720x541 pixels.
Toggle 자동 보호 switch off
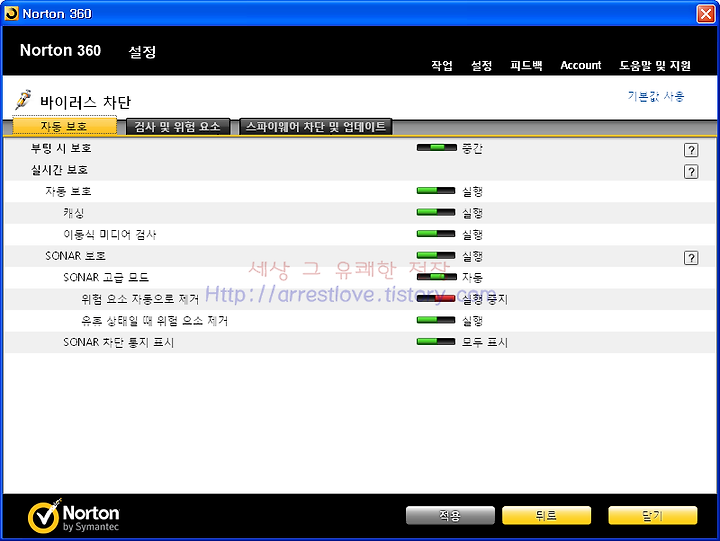[x=436, y=191]
